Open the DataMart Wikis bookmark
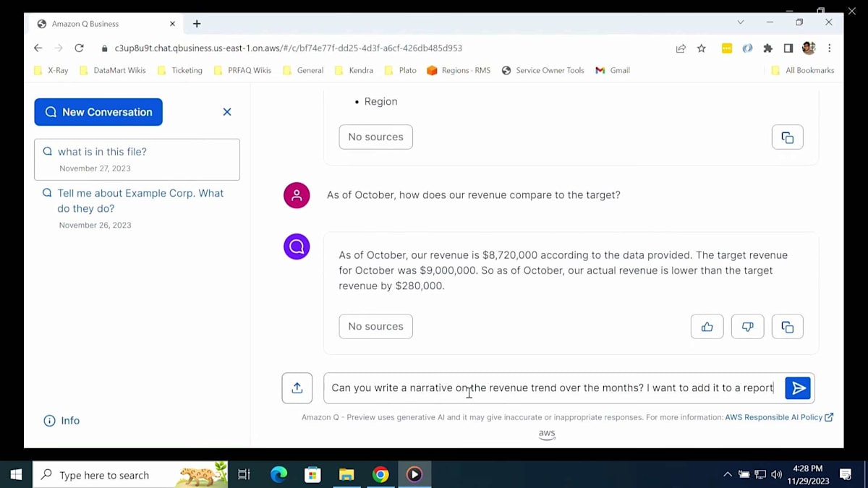 tap(113, 70)
